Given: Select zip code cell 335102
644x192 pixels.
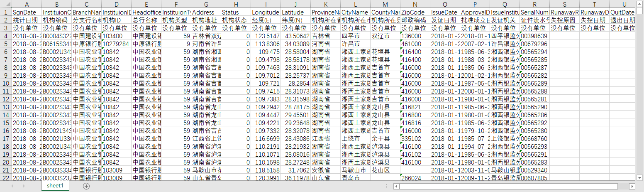Looking at the screenshot, I should point(415,139).
